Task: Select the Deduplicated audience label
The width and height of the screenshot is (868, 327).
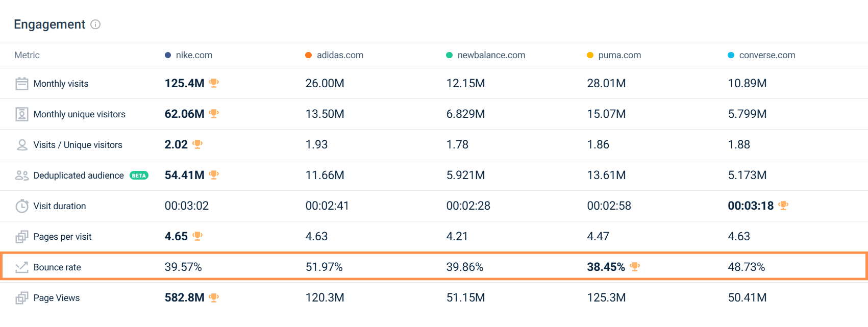Action: pos(79,175)
